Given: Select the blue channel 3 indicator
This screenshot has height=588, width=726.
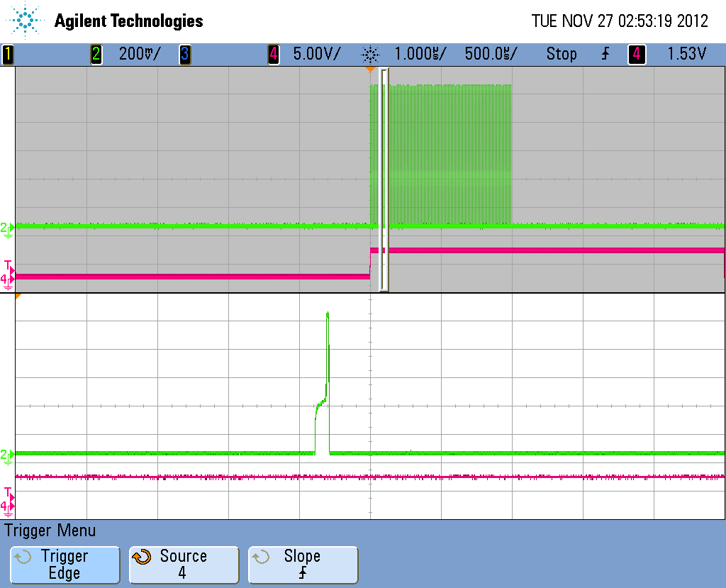Looking at the screenshot, I should 185,54.
